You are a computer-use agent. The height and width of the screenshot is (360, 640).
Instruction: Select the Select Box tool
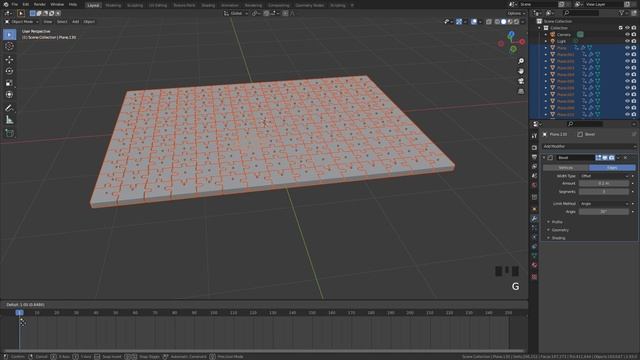tap(9, 34)
